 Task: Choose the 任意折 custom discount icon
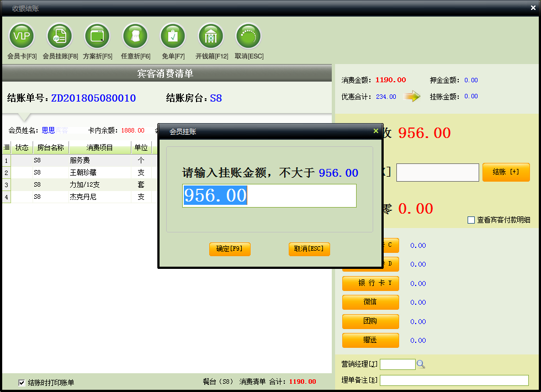pyautogui.click(x=135, y=36)
